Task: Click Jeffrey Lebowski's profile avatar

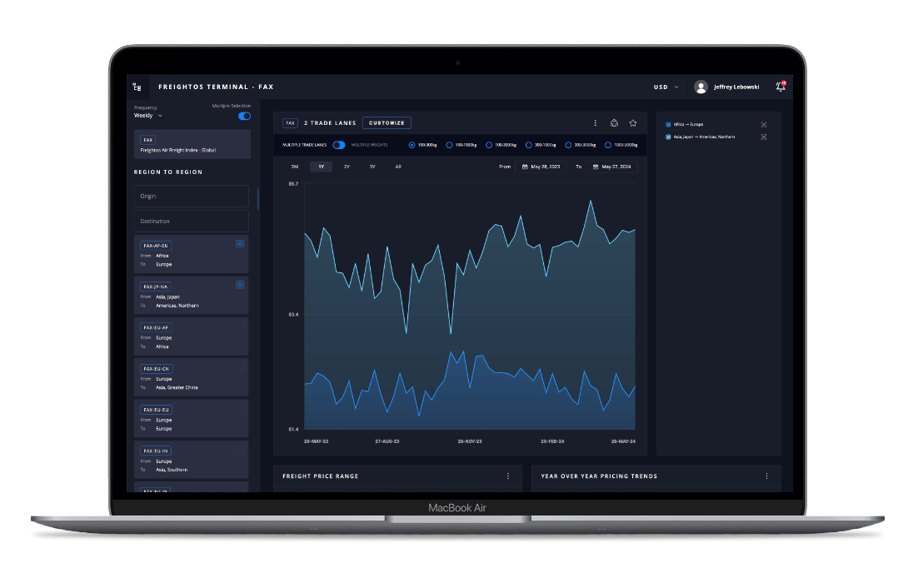Action: [x=701, y=87]
